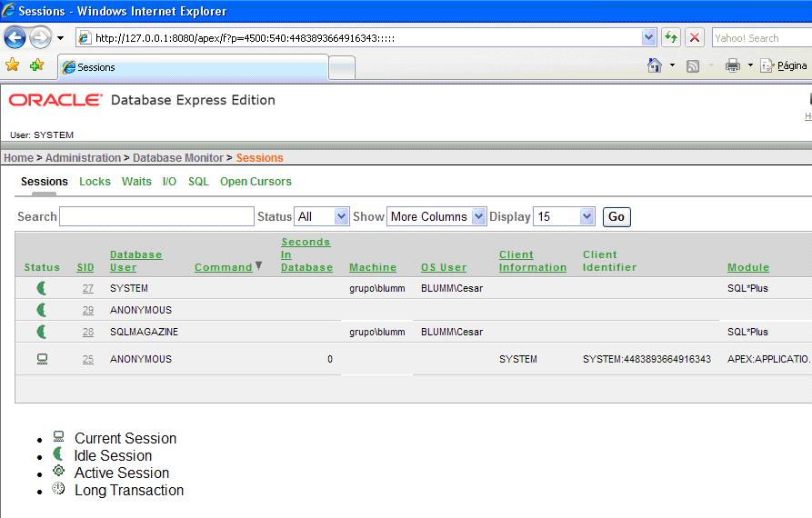Click APEX:APPLICATIO module cell
This screenshot has height=518, width=812.
769,359
